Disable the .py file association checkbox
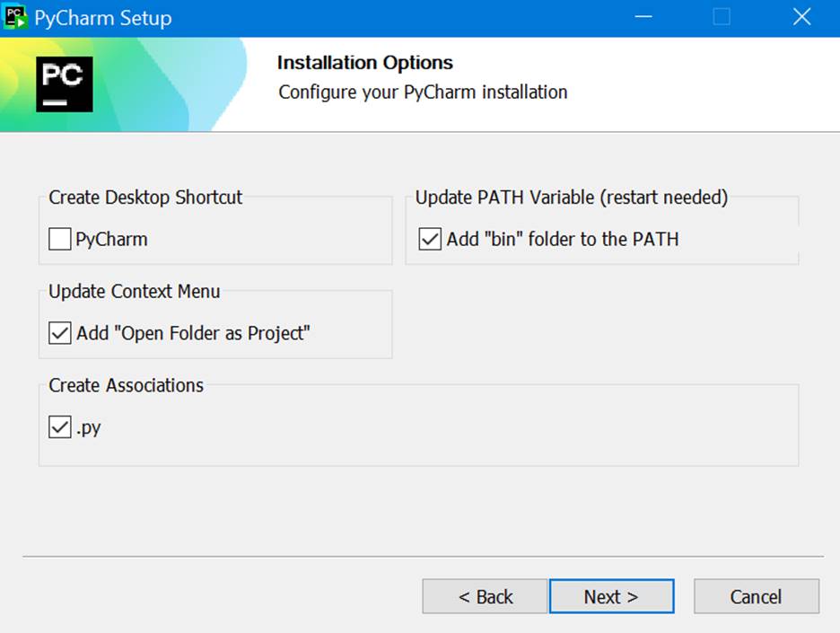 pos(60,428)
